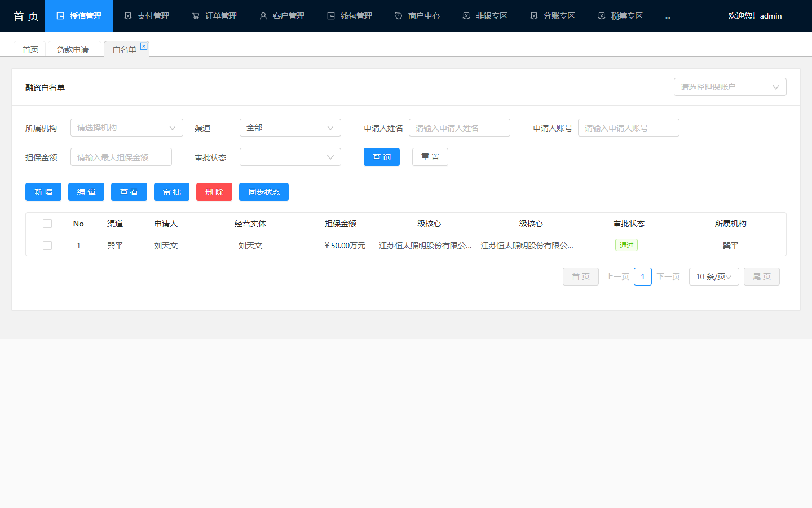This screenshot has width=812, height=508.
Task: Open the 请选择担保账户 dropdown
Action: point(730,87)
